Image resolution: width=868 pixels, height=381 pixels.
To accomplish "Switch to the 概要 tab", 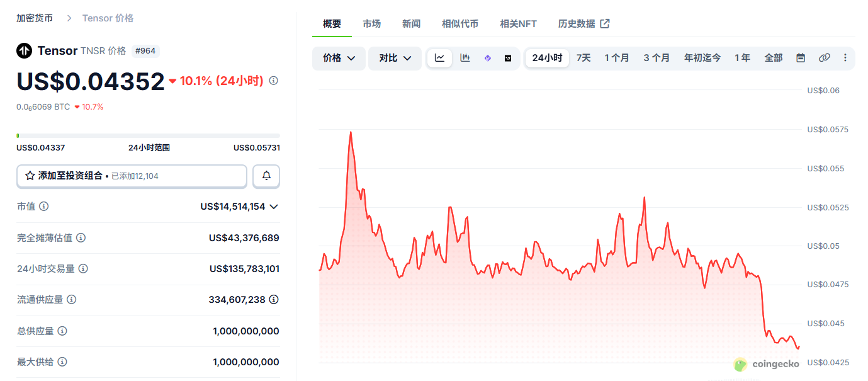I will click(332, 24).
